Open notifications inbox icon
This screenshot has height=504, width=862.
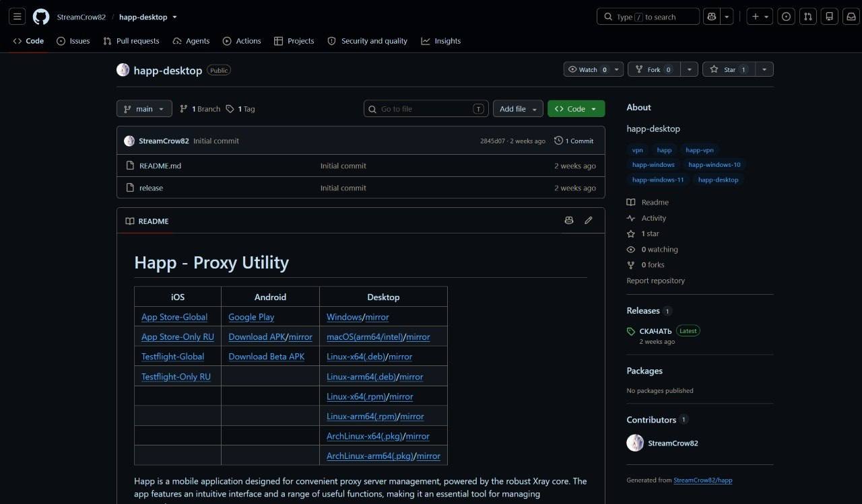[x=852, y=17]
